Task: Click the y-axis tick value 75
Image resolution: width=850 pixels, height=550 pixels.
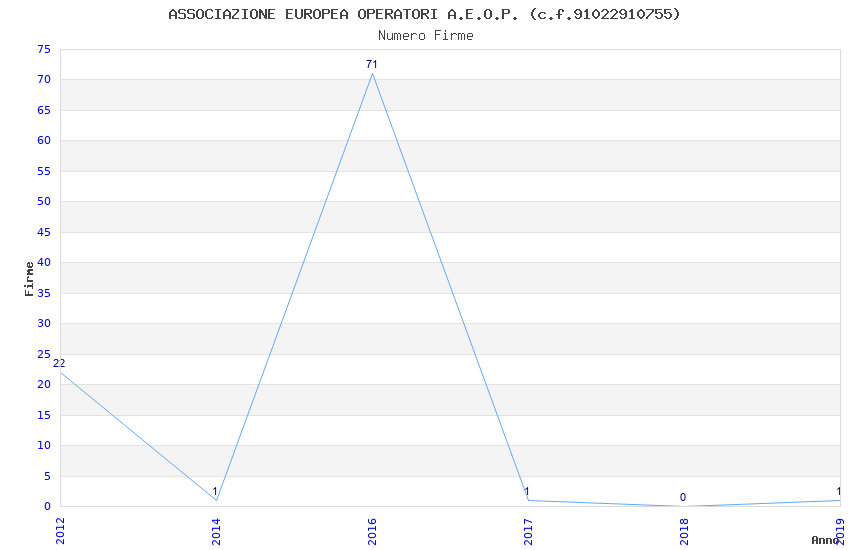Action: pyautogui.click(x=44, y=49)
